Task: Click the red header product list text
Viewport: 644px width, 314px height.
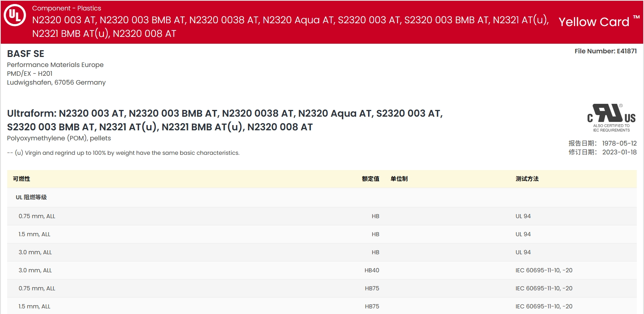Action: [290, 26]
